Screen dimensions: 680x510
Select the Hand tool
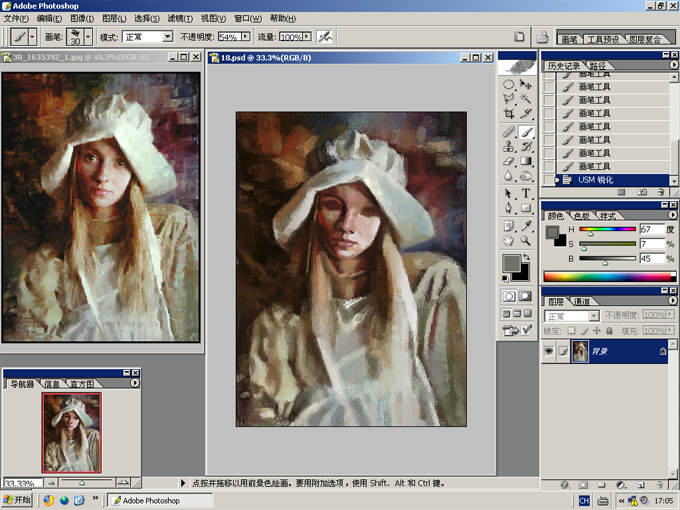[x=509, y=240]
